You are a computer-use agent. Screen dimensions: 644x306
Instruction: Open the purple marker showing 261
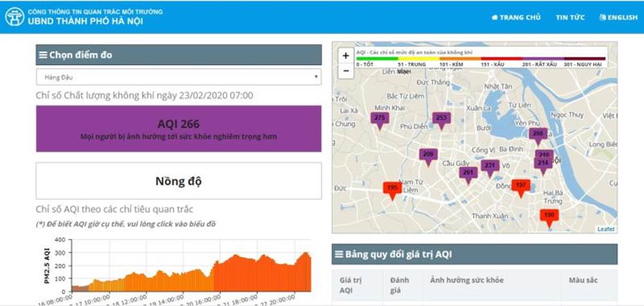click(x=468, y=173)
